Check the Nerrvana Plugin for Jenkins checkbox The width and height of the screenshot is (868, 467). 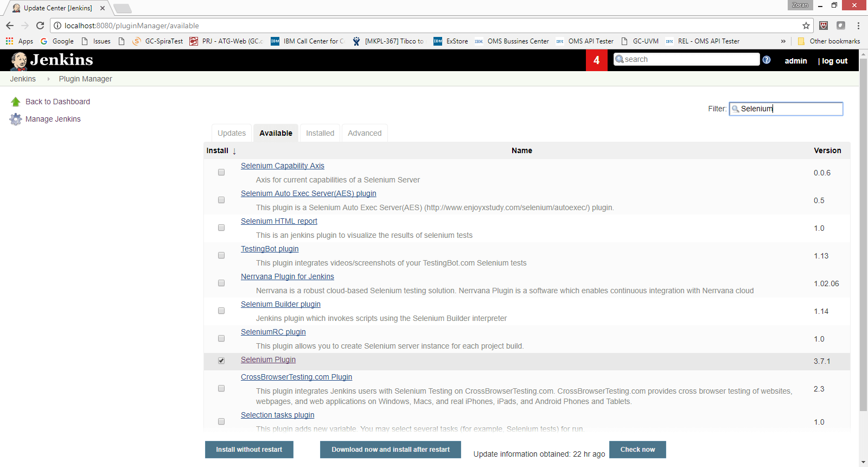pyautogui.click(x=221, y=283)
